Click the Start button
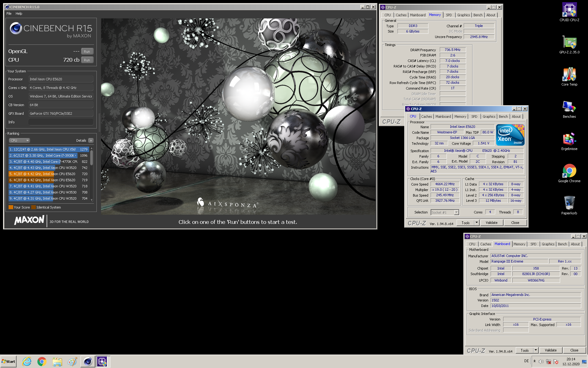This screenshot has width=588, height=368. 9,362
